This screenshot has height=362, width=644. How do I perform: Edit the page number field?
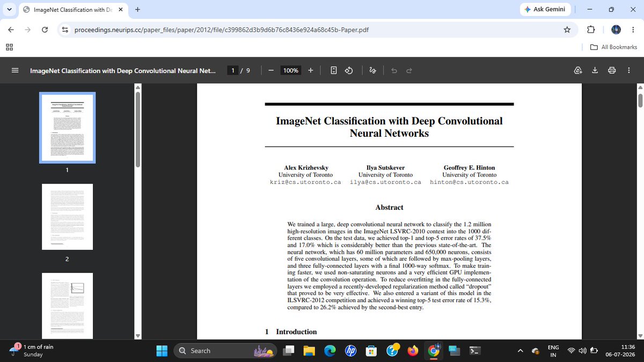coord(232,70)
